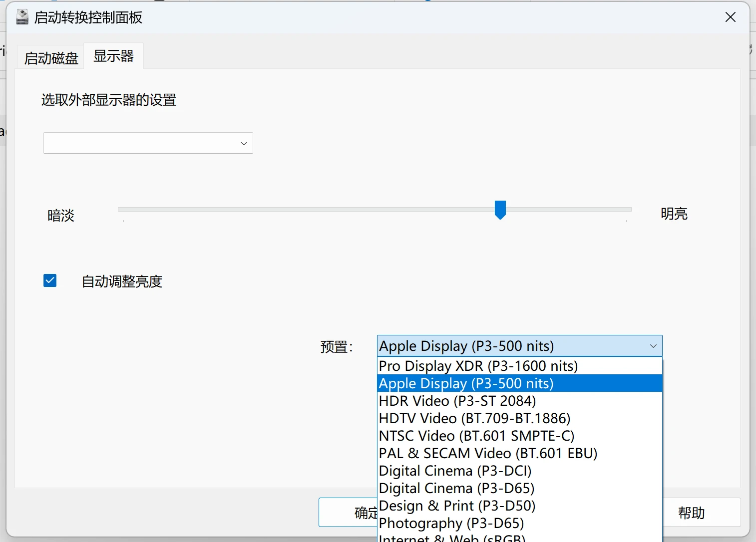Viewport: 756px width, 542px height.
Task: Click the 明亮 label beside slider
Action: 674,214
